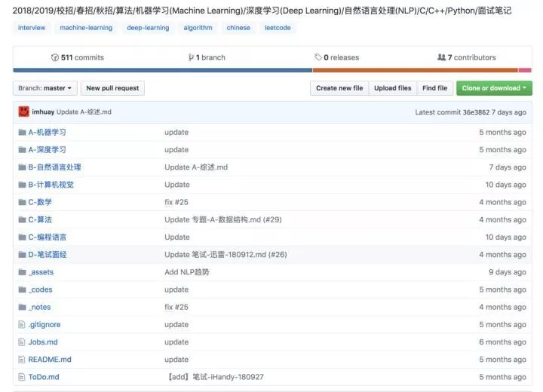The height and width of the screenshot is (392, 543).
Task: Open the C-算法 folder
Action: click(x=40, y=219)
